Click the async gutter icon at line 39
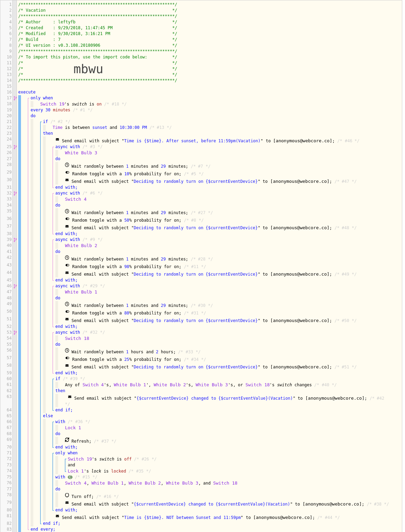This screenshot has height=532, width=405. 15,240
